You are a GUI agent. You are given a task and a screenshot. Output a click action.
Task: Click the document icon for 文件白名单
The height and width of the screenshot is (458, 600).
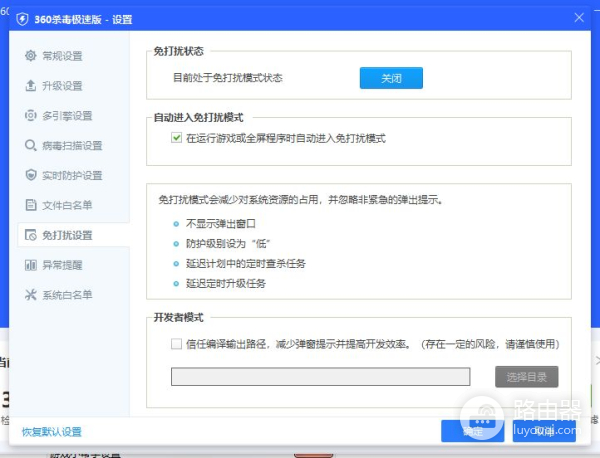click(31, 205)
